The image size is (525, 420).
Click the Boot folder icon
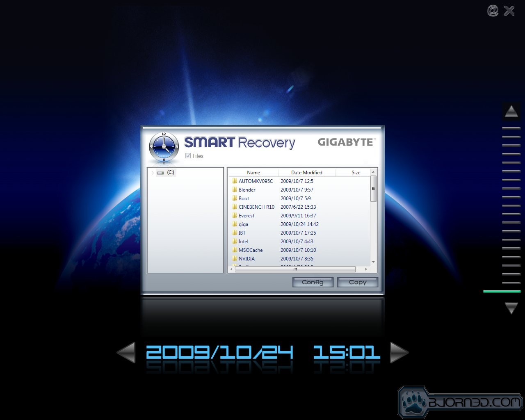(x=235, y=198)
